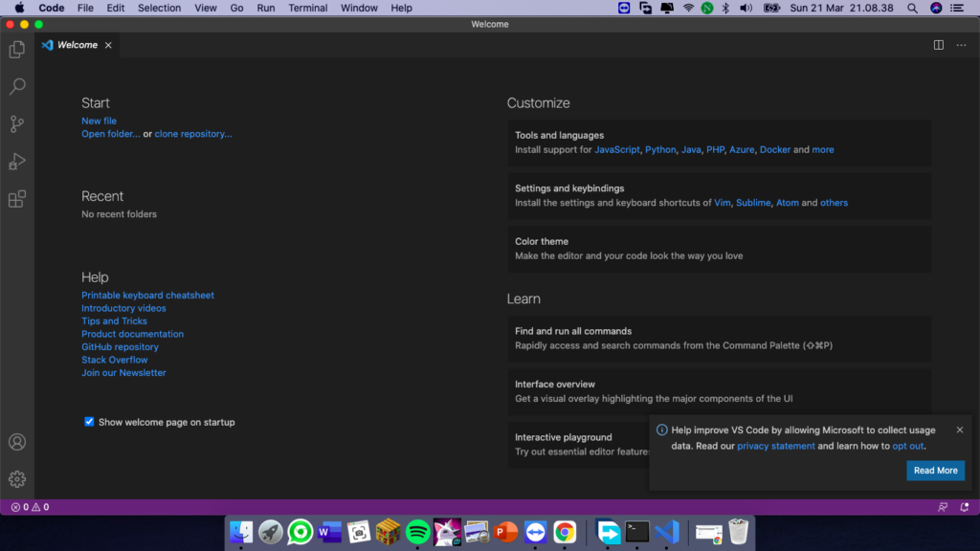Open the Source Control view
980x551 pixels.
click(17, 123)
